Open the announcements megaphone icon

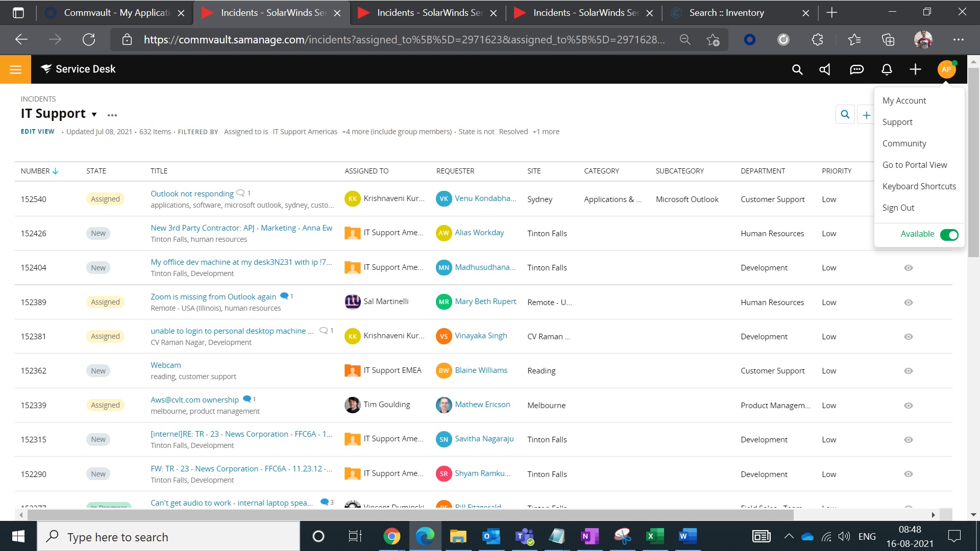click(825, 69)
